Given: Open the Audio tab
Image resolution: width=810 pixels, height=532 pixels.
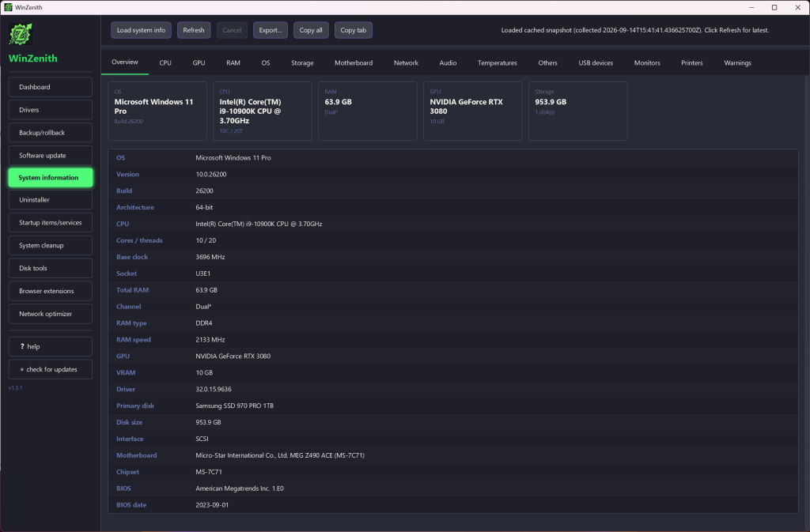Looking at the screenshot, I should tap(448, 63).
